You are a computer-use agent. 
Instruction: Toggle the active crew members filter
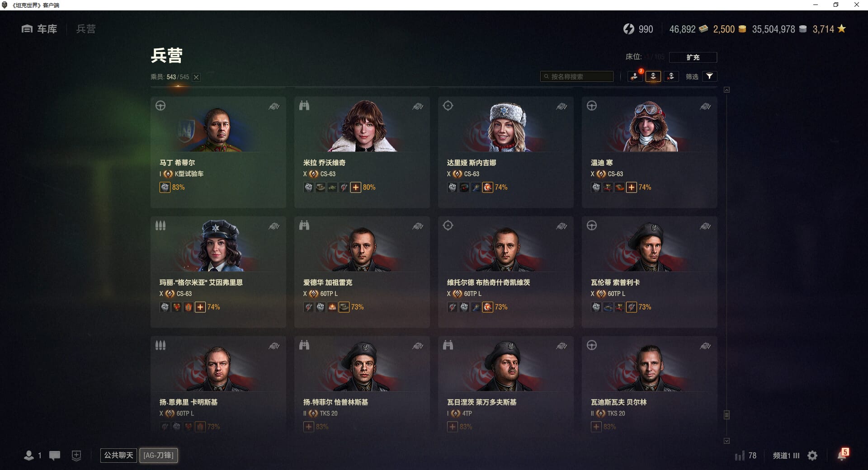coord(653,76)
